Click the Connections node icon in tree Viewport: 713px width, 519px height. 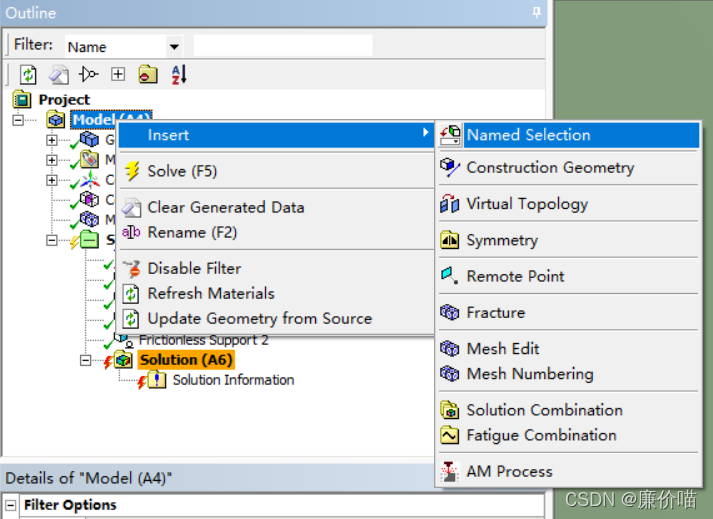(x=90, y=199)
